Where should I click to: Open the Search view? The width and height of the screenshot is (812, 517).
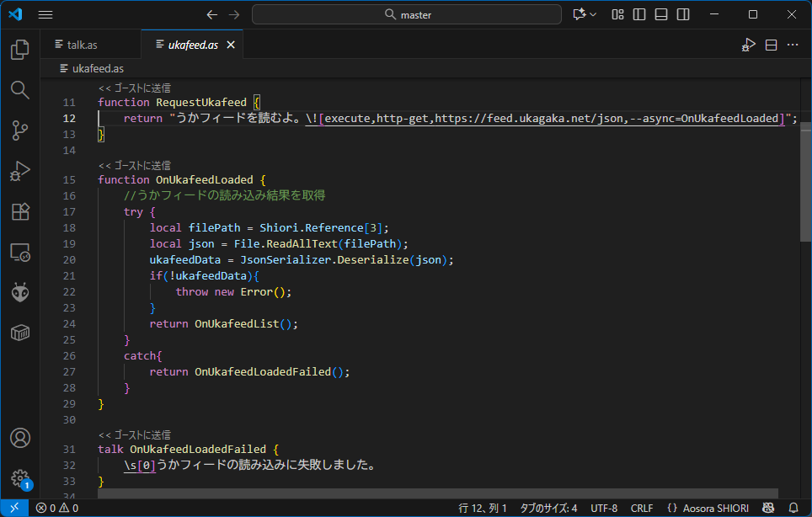click(19, 90)
